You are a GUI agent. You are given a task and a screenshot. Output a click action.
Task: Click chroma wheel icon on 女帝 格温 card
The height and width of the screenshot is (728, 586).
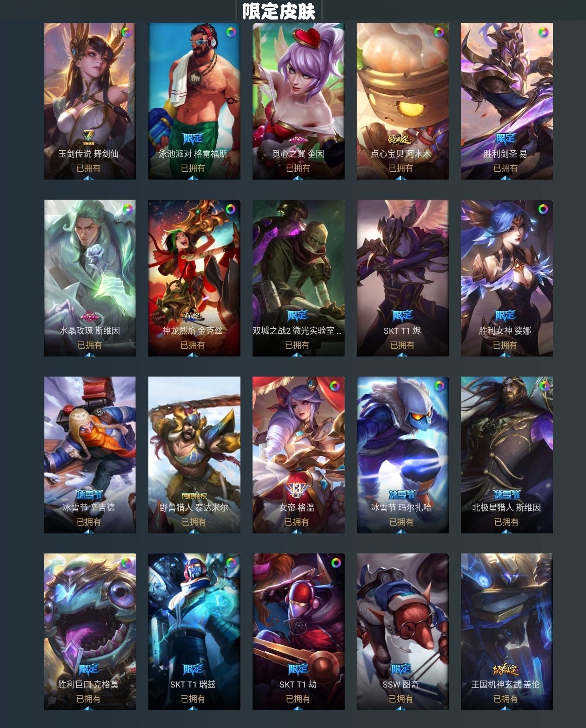[335, 386]
